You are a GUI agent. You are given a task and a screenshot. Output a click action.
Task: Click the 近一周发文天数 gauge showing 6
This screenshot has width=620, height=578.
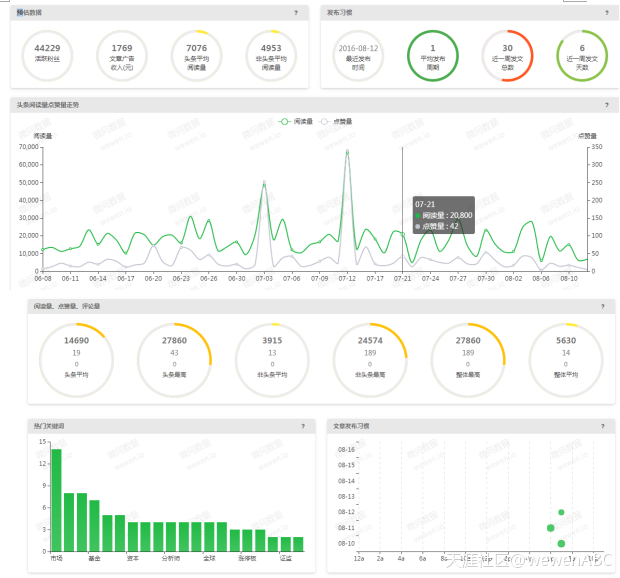582,54
